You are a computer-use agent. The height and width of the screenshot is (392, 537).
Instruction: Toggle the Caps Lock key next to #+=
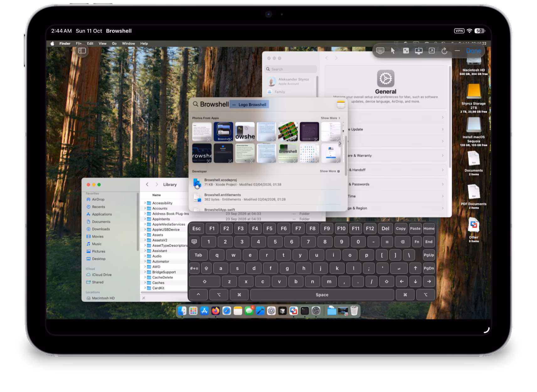[x=206, y=268]
